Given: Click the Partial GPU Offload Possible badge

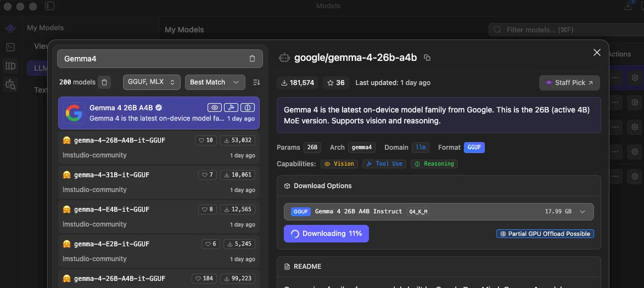Looking at the screenshot, I should coord(545,234).
